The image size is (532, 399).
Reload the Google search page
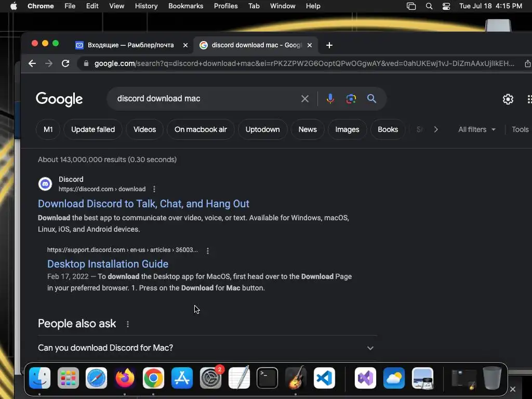pyautogui.click(x=65, y=63)
